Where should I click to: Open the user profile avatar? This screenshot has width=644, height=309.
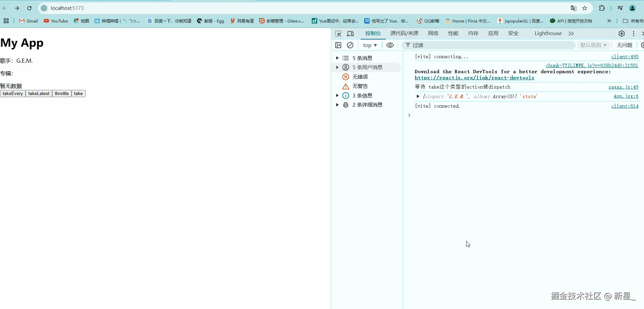(632, 8)
